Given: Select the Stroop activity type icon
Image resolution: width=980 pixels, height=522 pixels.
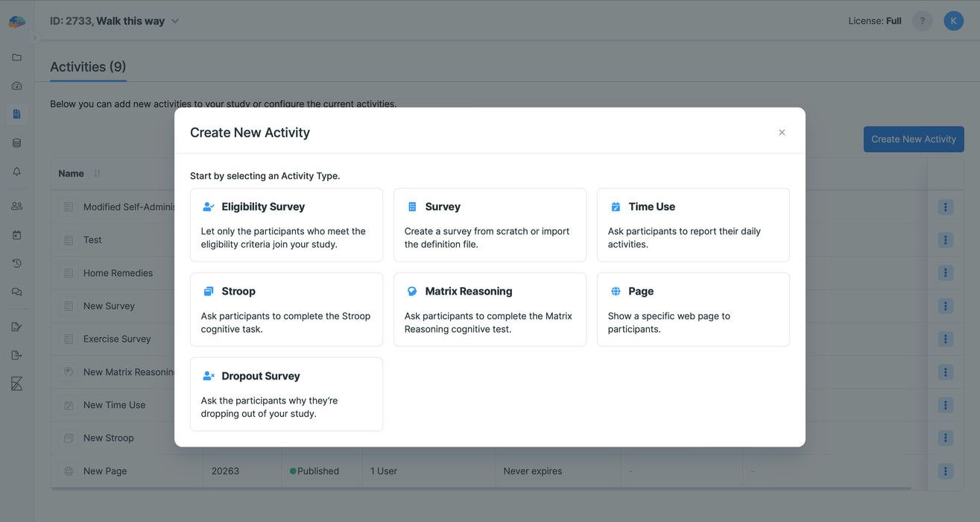Looking at the screenshot, I should point(208,291).
